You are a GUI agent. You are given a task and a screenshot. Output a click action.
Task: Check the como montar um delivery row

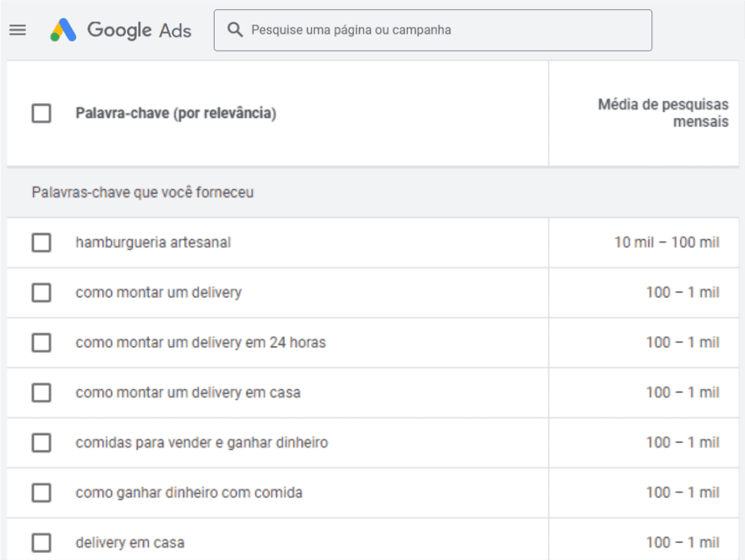[x=41, y=293]
